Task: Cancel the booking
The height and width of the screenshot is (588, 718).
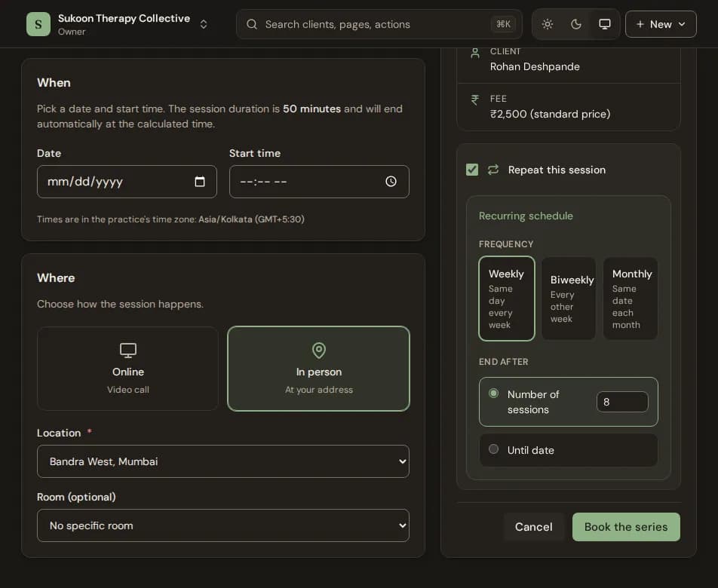Action: pyautogui.click(x=533, y=527)
